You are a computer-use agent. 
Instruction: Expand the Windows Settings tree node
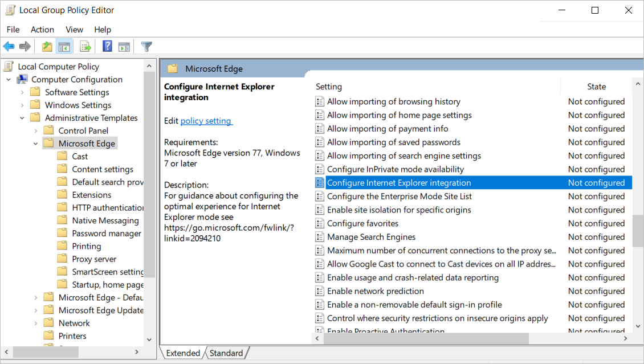point(22,105)
